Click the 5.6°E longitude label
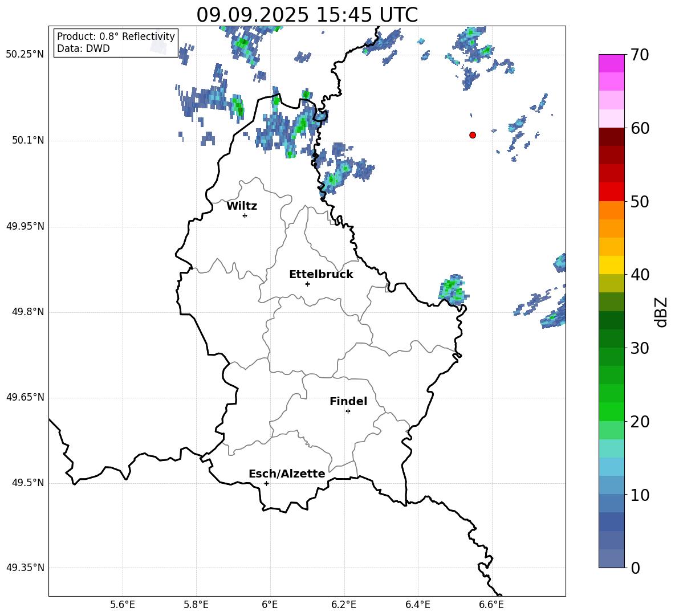675x616 pixels. coord(123,605)
